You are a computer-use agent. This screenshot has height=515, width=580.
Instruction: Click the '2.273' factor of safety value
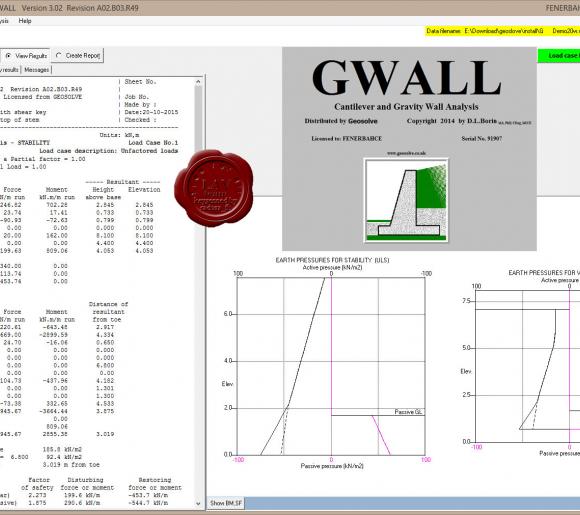tap(37, 495)
